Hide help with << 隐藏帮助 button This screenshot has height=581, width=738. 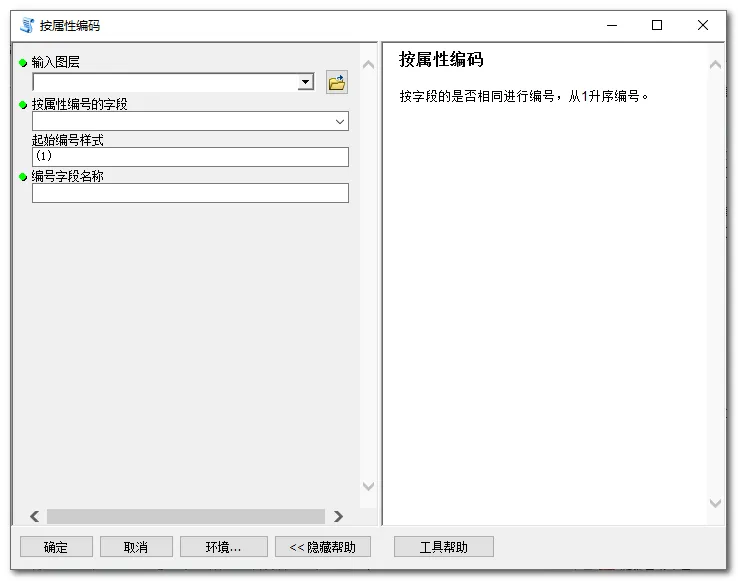(322, 547)
